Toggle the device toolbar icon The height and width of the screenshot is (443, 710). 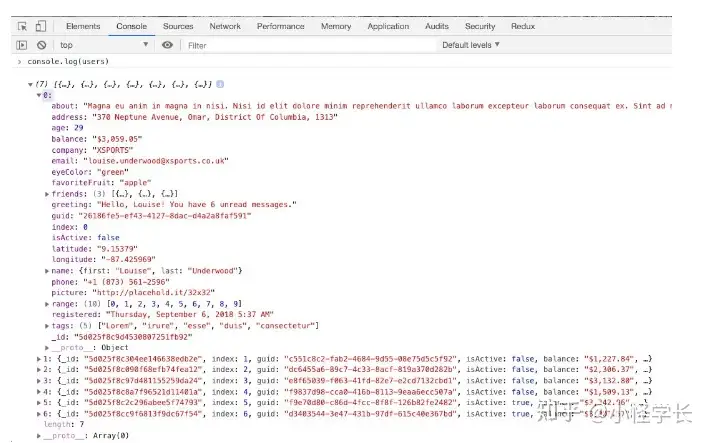(41, 26)
